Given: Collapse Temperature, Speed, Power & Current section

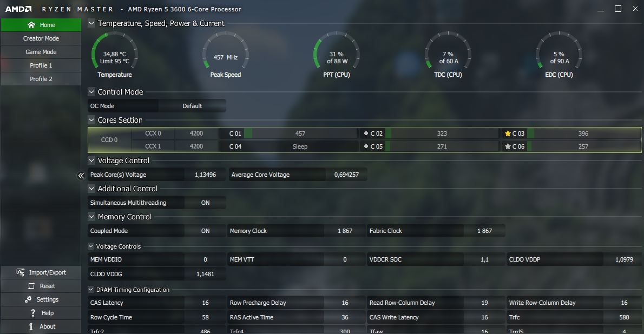Looking at the screenshot, I should pos(91,23).
